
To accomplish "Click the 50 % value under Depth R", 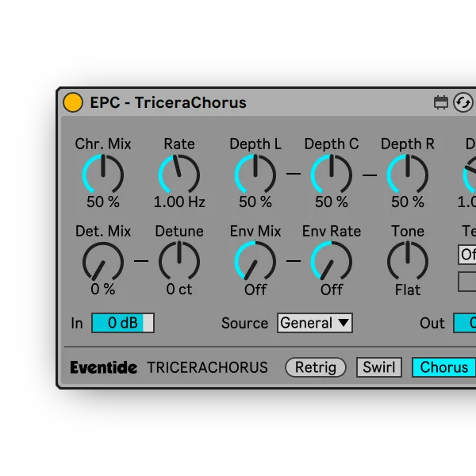I will click(x=408, y=202).
